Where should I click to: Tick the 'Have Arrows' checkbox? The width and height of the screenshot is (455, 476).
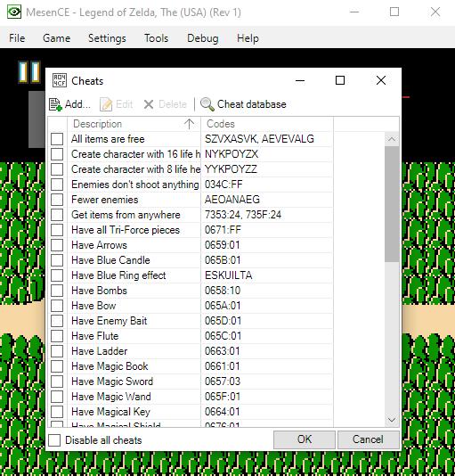click(x=57, y=245)
